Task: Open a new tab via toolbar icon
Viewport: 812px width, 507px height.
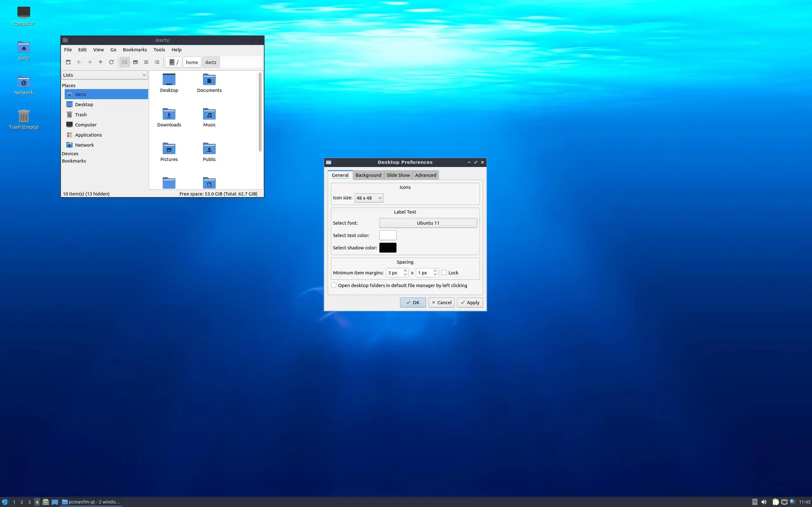Action: pos(68,62)
